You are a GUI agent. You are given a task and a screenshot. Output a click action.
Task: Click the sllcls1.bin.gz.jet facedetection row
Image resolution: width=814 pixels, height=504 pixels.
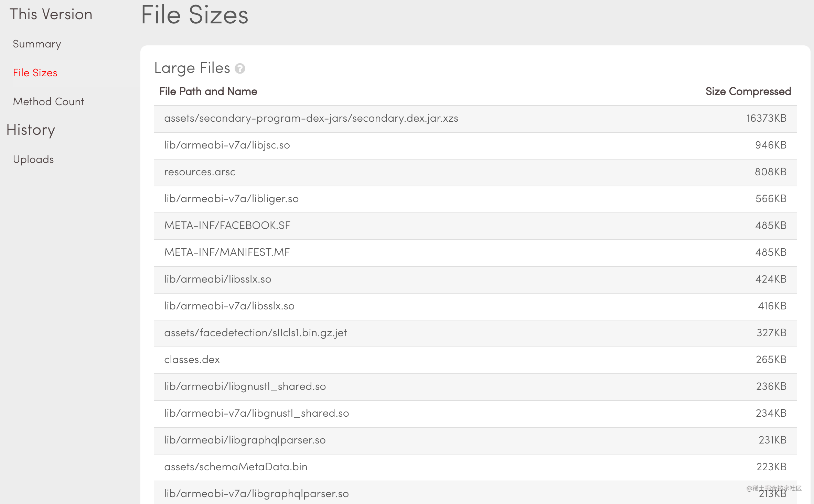pos(475,333)
